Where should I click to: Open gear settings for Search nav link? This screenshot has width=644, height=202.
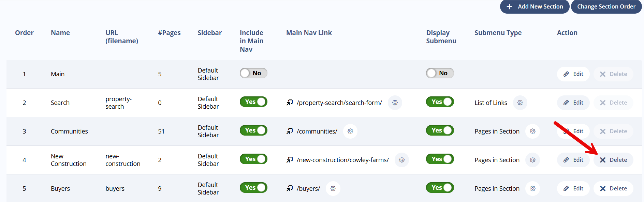(395, 103)
